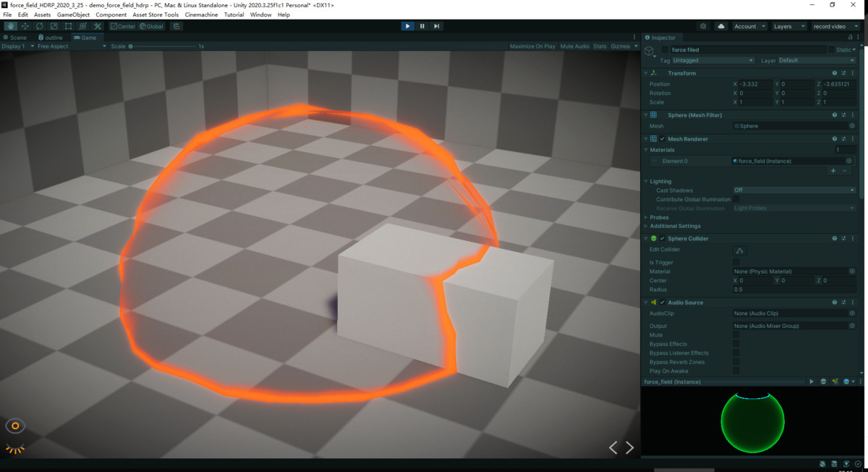868x472 pixels.
Task: Select the Rect transform tool
Action: coord(68,26)
